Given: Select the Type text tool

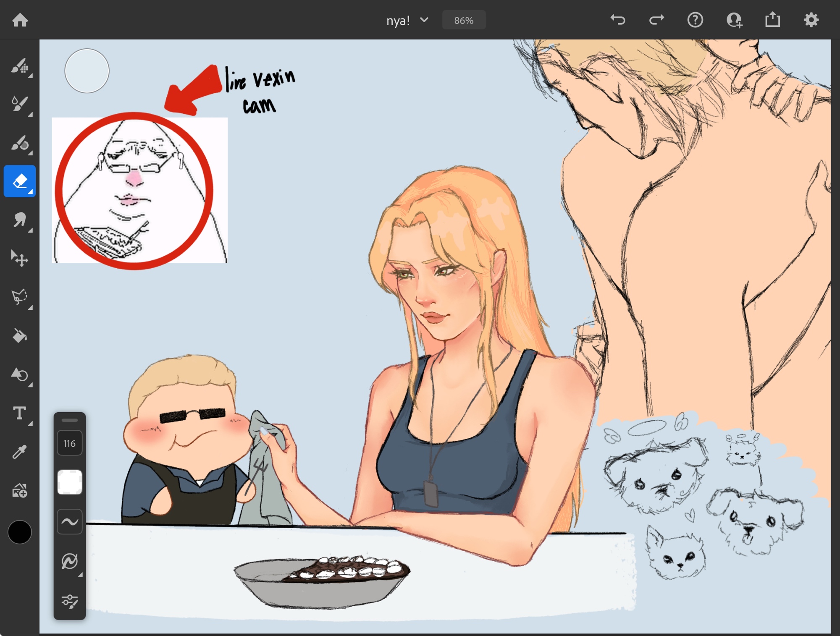Looking at the screenshot, I should 19,413.
